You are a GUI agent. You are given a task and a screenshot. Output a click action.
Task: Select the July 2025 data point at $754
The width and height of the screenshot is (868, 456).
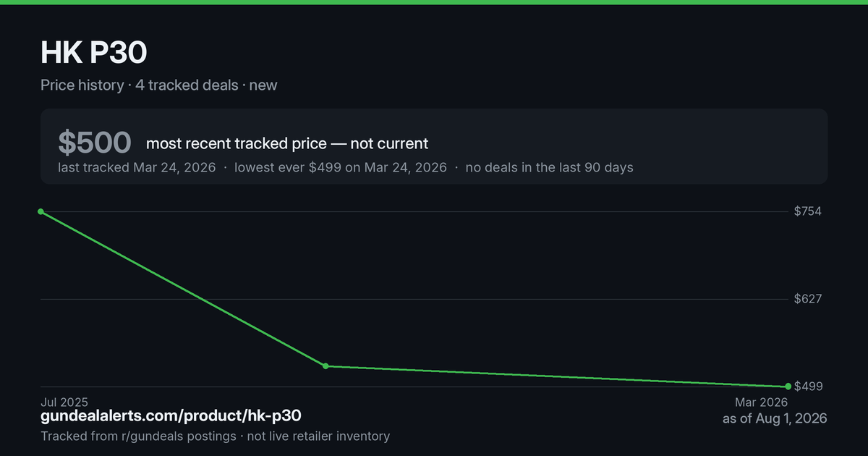coord(41,211)
